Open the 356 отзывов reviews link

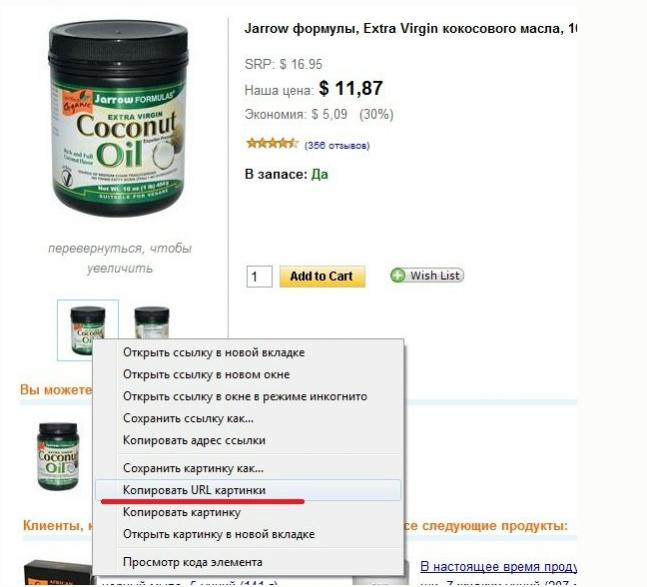click(x=337, y=145)
